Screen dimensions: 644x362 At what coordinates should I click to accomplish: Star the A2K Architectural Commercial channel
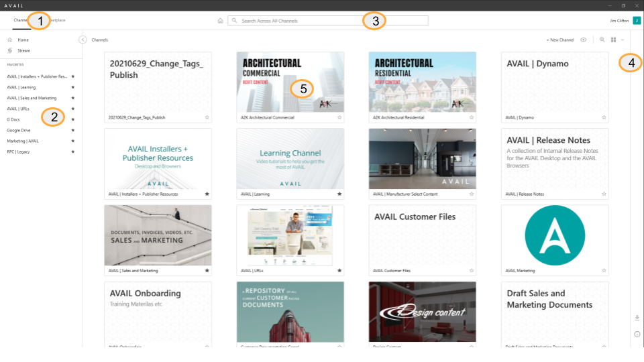coord(339,117)
